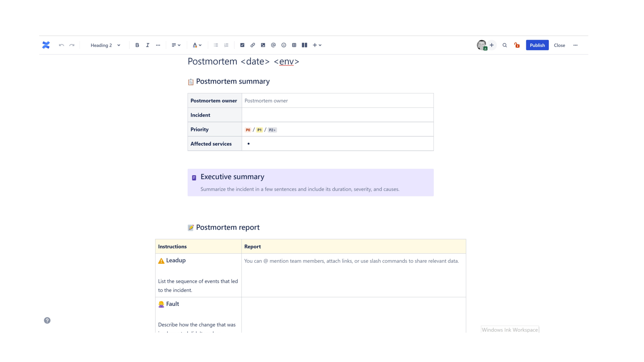Close the editor
644x362 pixels.
[559, 45]
